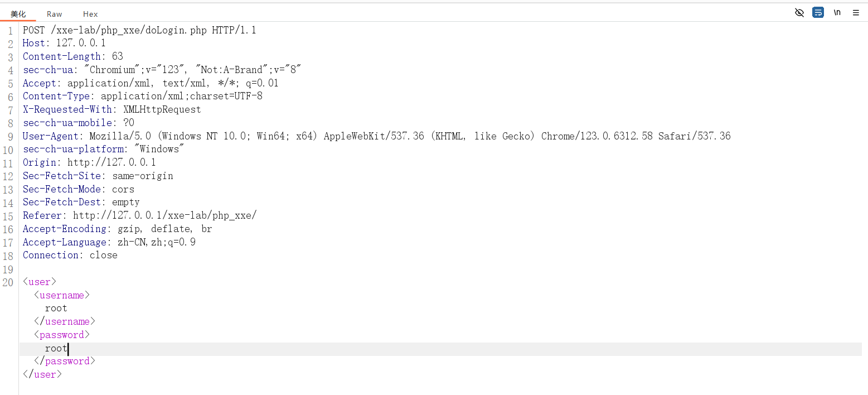Switch to the Raw tab
Viewport: 868px width, 395px height.
coord(55,14)
